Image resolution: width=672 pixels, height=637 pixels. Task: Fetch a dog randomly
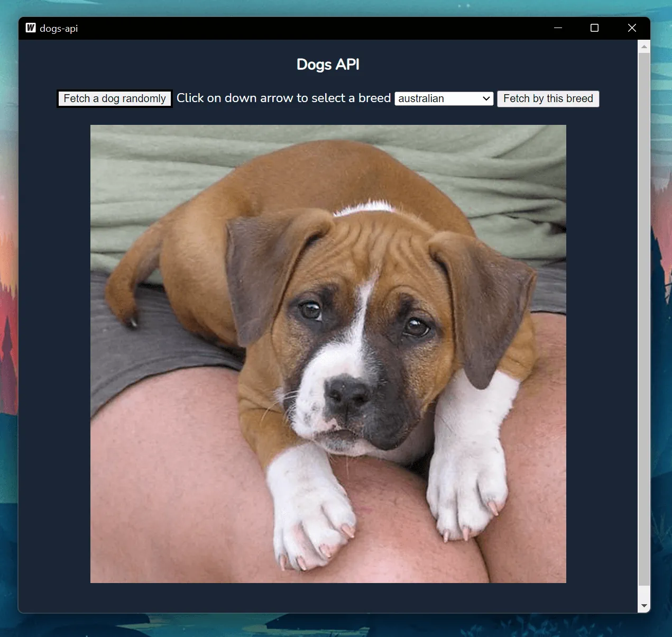click(114, 99)
